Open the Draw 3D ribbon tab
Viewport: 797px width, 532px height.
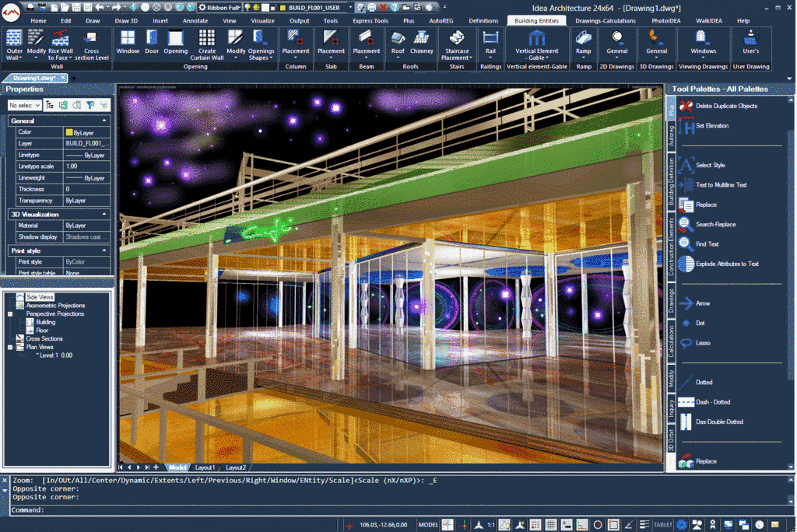126,21
